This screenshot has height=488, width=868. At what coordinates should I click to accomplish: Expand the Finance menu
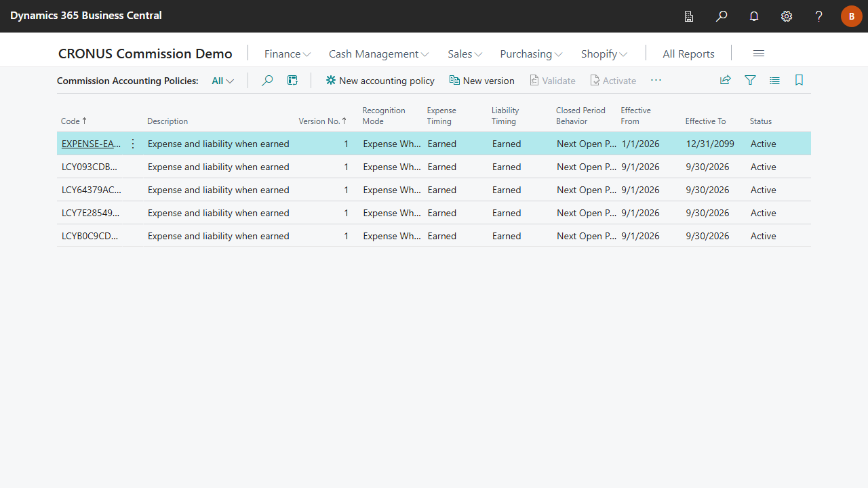[288, 54]
